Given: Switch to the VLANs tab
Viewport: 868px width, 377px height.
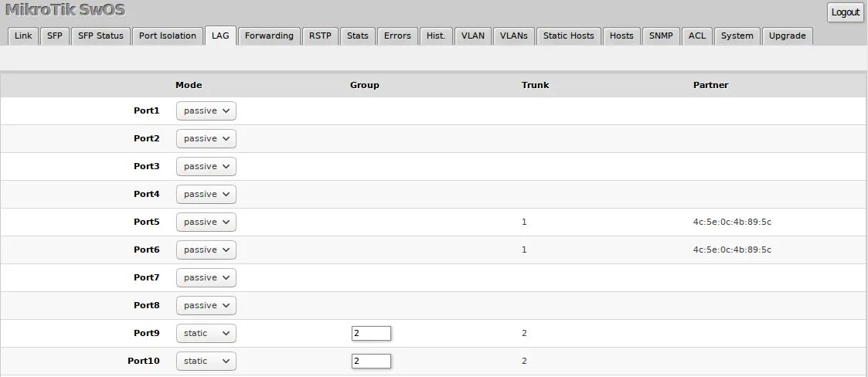Looking at the screenshot, I should tap(514, 36).
